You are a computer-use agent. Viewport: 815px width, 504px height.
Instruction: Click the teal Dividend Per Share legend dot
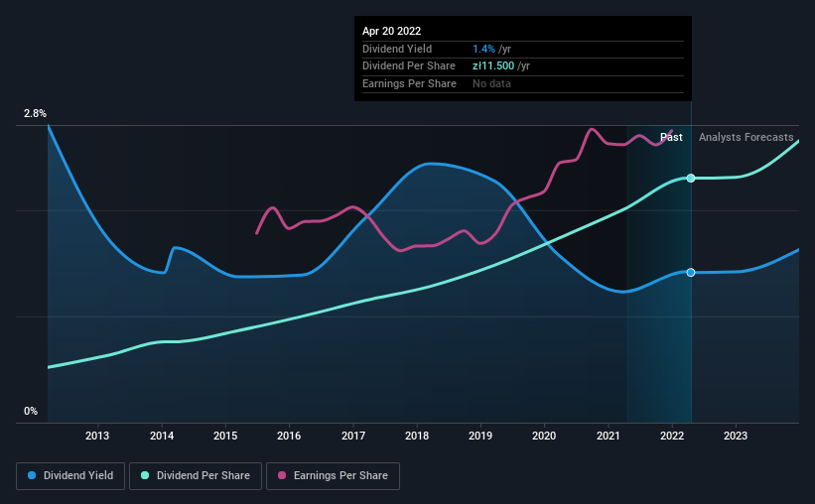point(145,475)
